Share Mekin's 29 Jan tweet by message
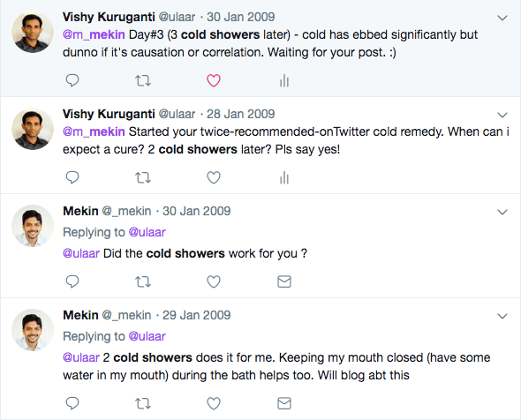Viewport: 521px width, 420px height. pos(284,403)
